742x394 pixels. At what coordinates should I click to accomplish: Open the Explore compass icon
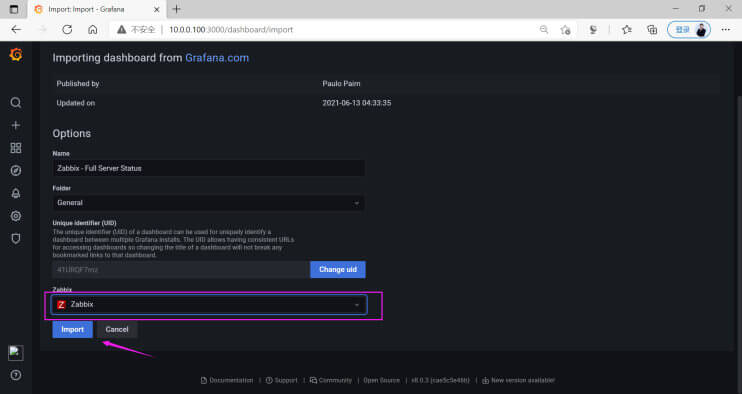[x=16, y=171]
